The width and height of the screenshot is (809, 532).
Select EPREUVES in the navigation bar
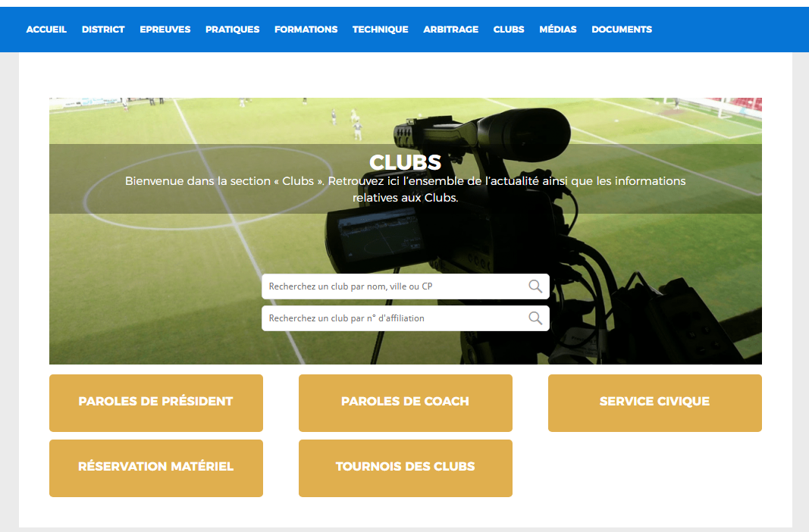pos(165,30)
